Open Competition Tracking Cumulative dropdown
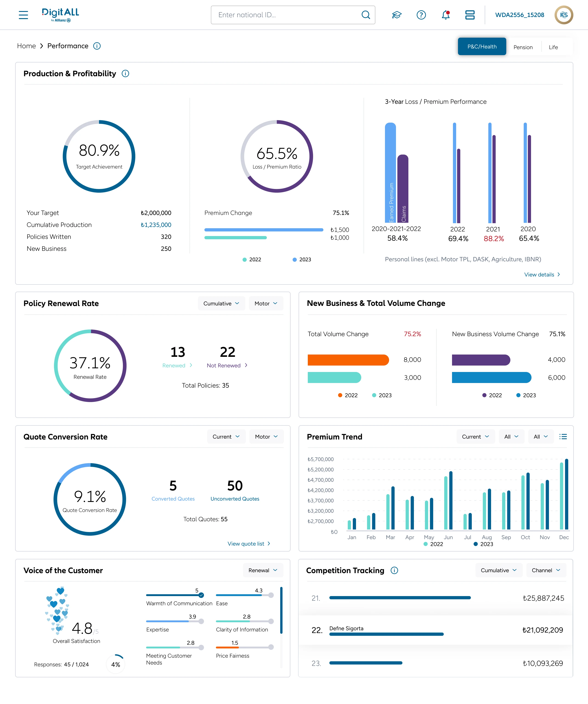Viewport: 588px width, 704px height. 499,570
